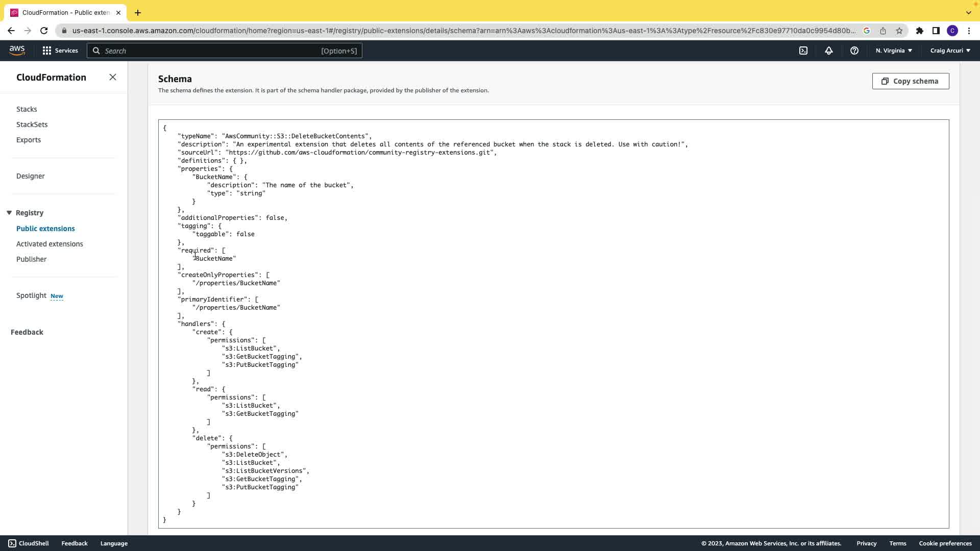Open CloudShell icon in AWS header
The width and height of the screenshot is (980, 551).
[803, 51]
